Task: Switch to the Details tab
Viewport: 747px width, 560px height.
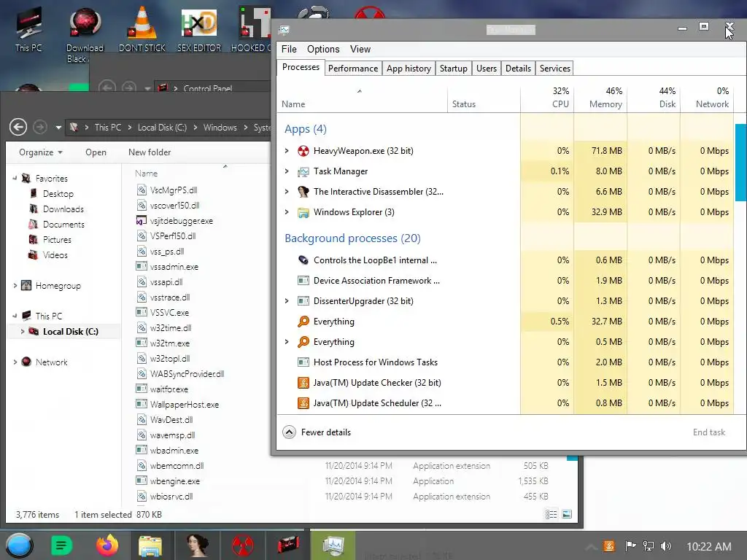Action: point(518,69)
